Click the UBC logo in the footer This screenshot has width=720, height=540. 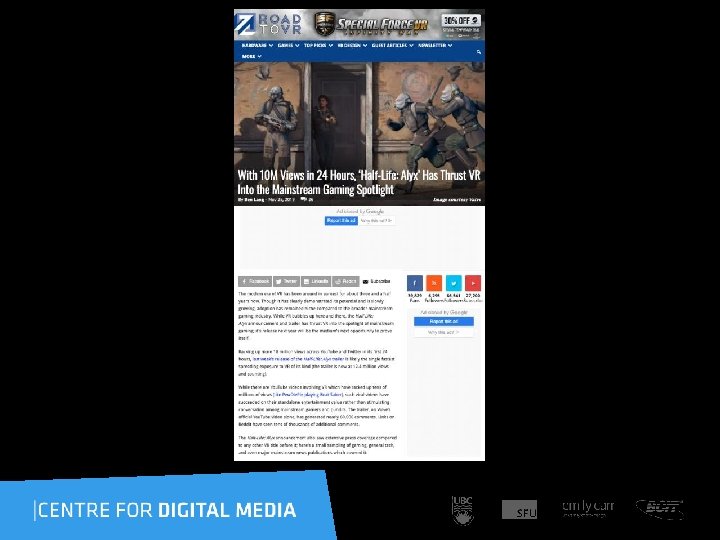(x=463, y=510)
